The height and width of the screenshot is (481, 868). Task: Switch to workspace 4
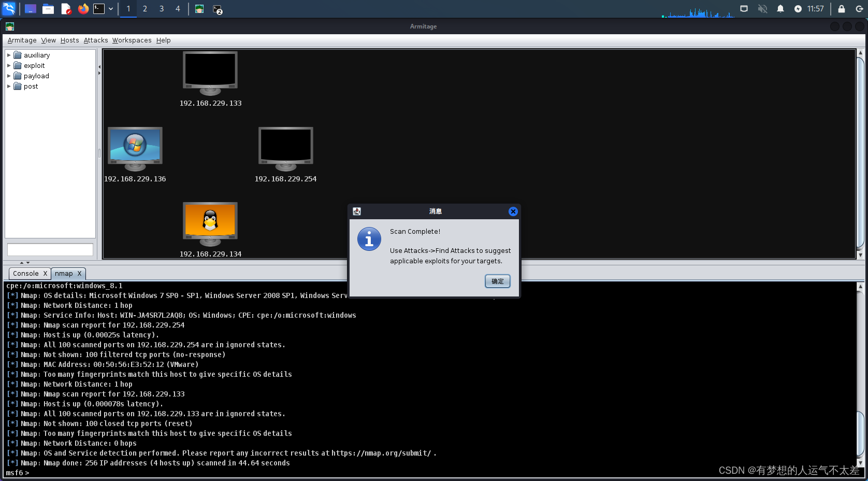point(178,9)
